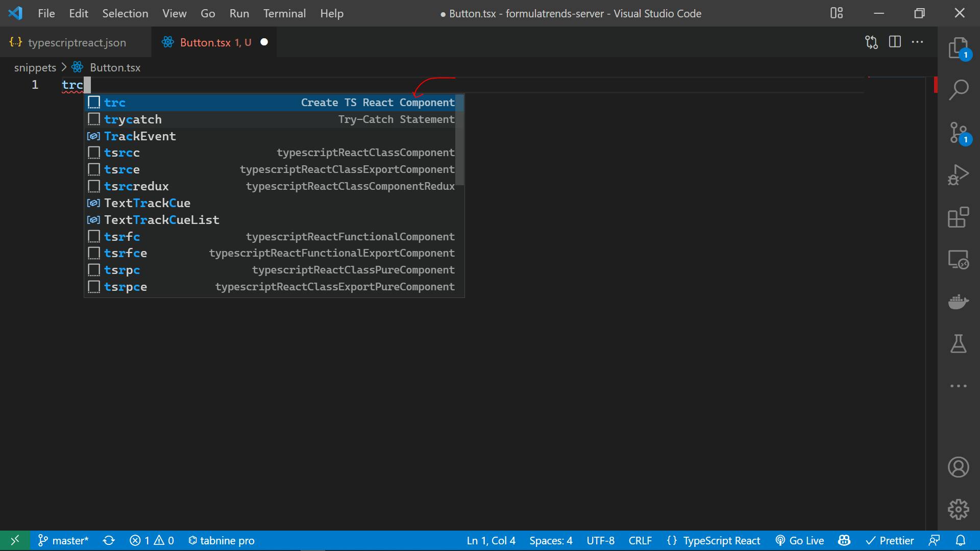
Task: Select the tsrpc snippet suggestion
Action: tap(274, 270)
